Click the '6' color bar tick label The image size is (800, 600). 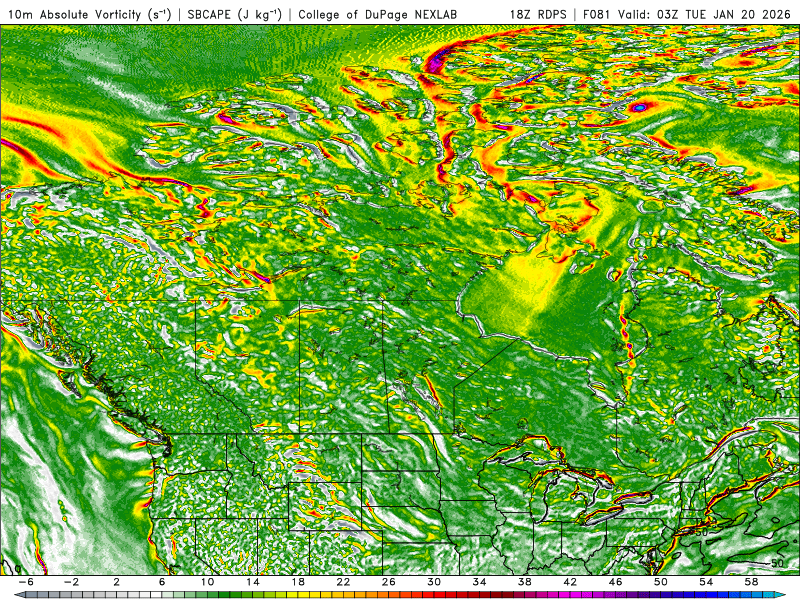tap(162, 582)
